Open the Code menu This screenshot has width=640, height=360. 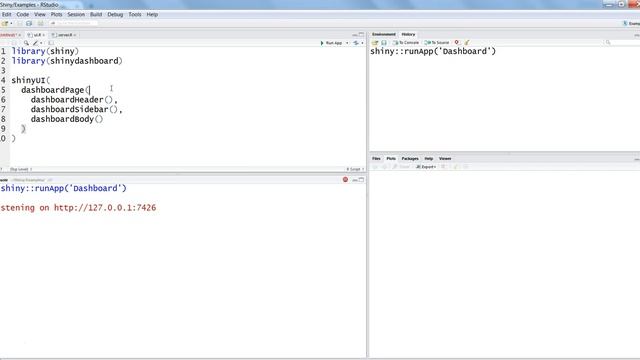(x=22, y=14)
